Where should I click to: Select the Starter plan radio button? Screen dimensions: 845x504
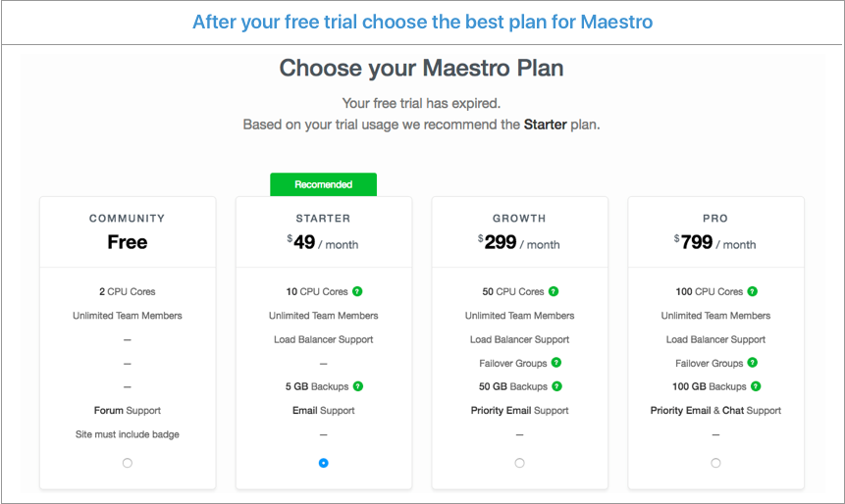pos(324,463)
